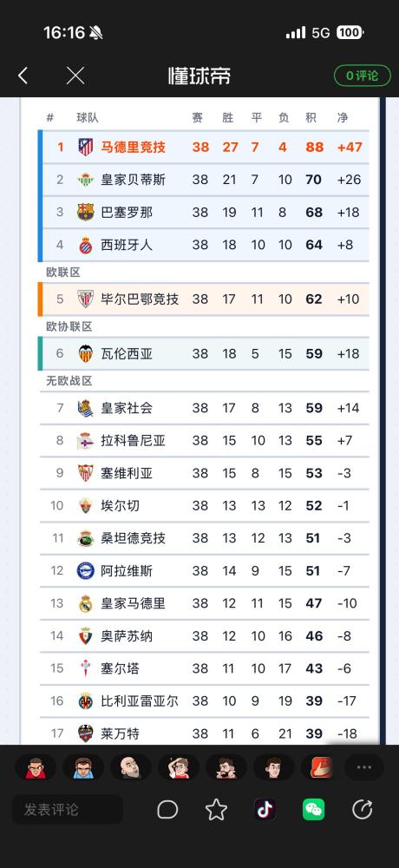Image resolution: width=399 pixels, height=868 pixels.
Task: Favorite the article with the star icon
Action: click(216, 809)
